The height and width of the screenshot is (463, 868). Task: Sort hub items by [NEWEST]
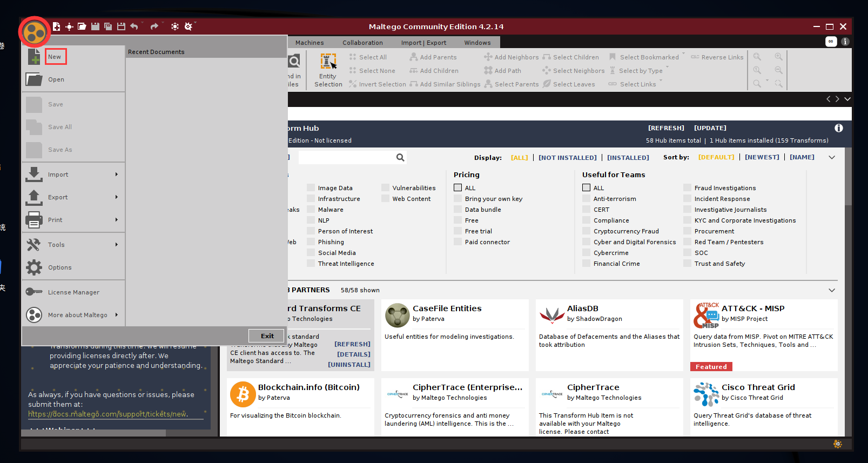(x=762, y=157)
